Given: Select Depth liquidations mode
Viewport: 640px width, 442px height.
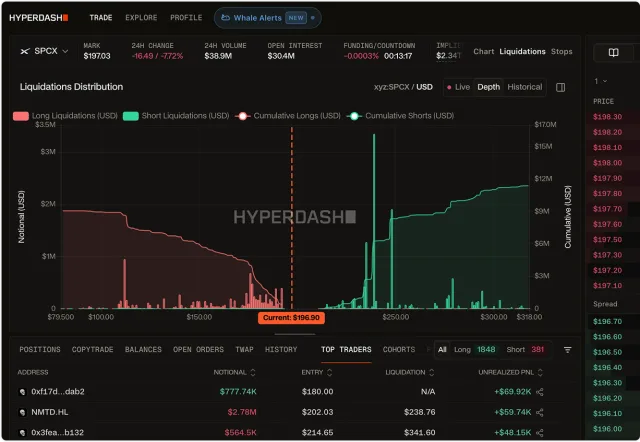Looking at the screenshot, I should click(489, 87).
